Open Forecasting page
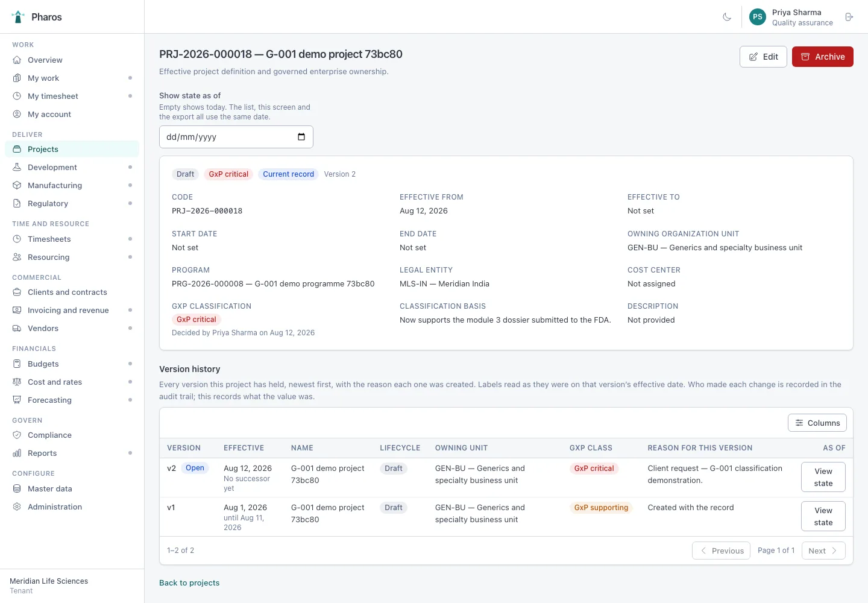This screenshot has width=868, height=603. [x=72, y=400]
